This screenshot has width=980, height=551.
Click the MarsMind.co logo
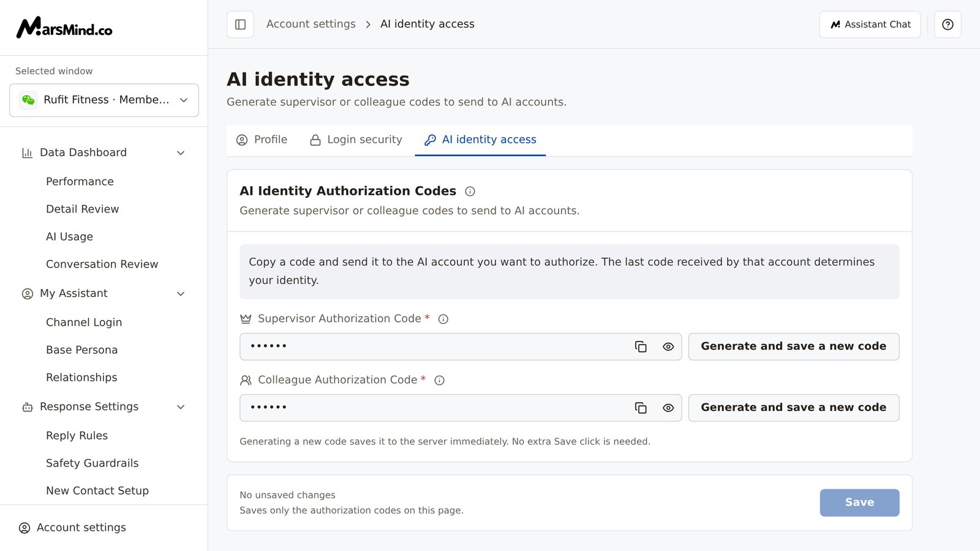(x=64, y=28)
